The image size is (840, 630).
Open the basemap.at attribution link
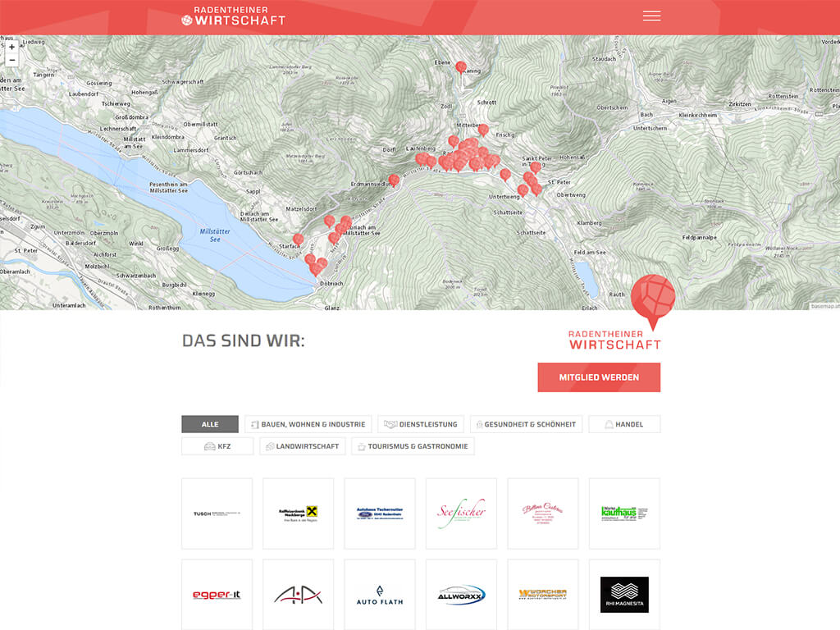[824, 306]
